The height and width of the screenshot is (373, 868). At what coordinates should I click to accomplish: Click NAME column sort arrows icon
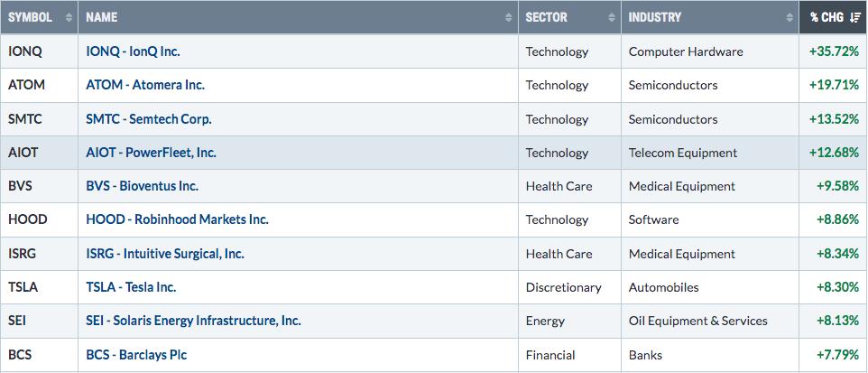[x=509, y=17]
